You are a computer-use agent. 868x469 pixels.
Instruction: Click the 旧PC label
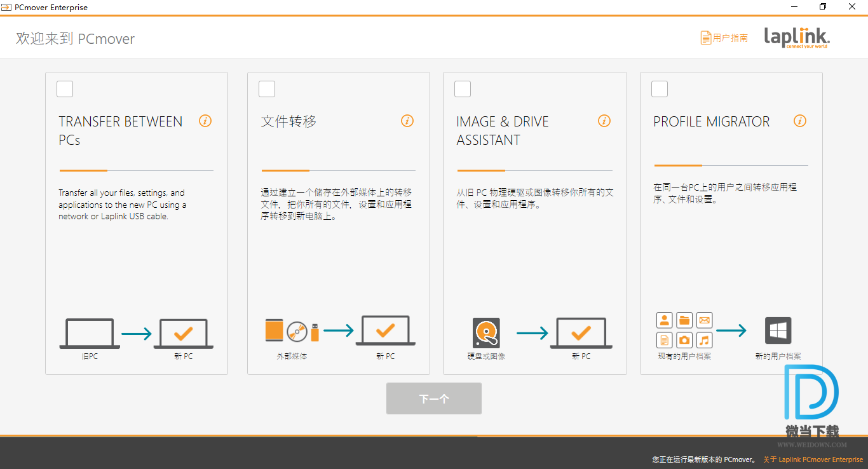[x=90, y=356]
